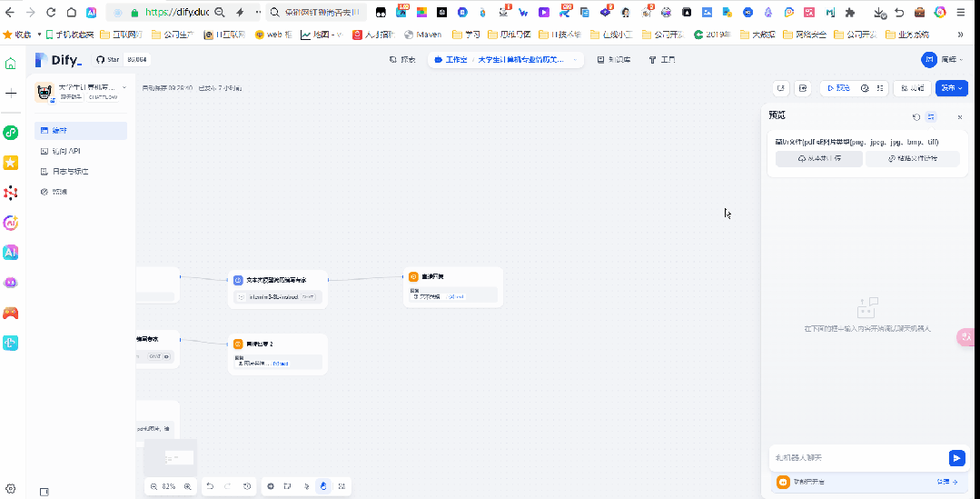Click the zoom out magnifier icon
980x499 pixels.
[153, 486]
